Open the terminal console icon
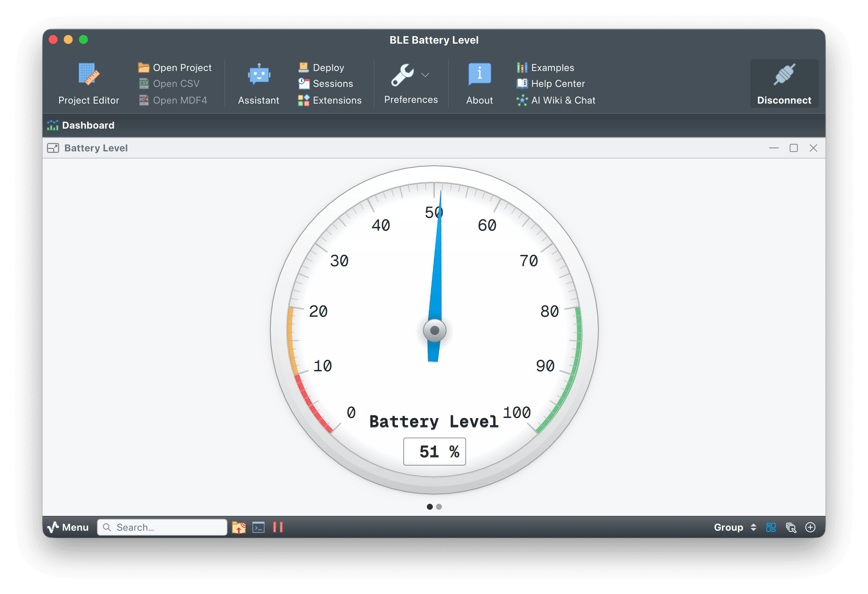The width and height of the screenshot is (868, 594). (x=259, y=527)
